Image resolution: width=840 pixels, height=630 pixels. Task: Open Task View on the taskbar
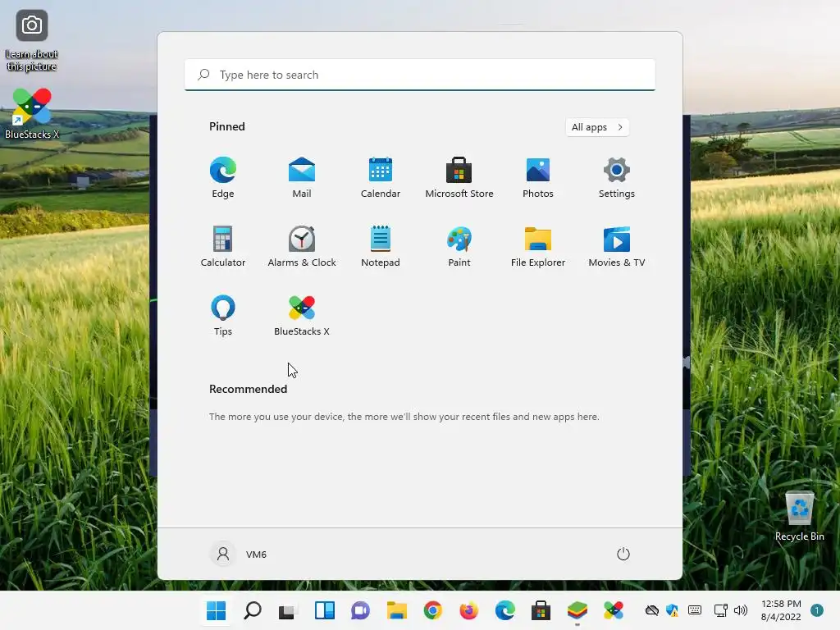(288, 610)
